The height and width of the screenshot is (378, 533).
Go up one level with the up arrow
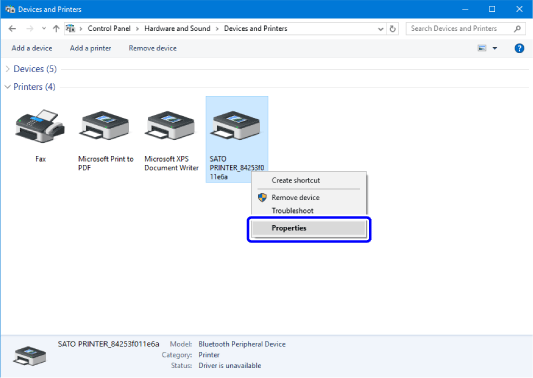pyautogui.click(x=56, y=29)
